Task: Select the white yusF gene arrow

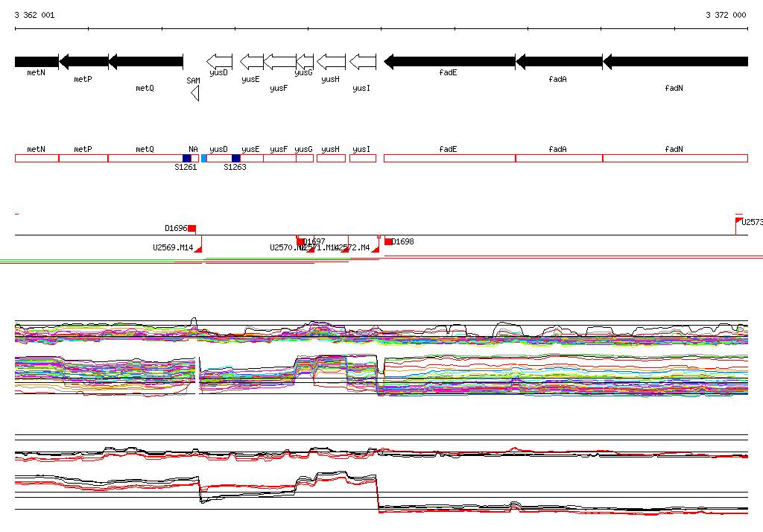Action: pyautogui.click(x=280, y=61)
